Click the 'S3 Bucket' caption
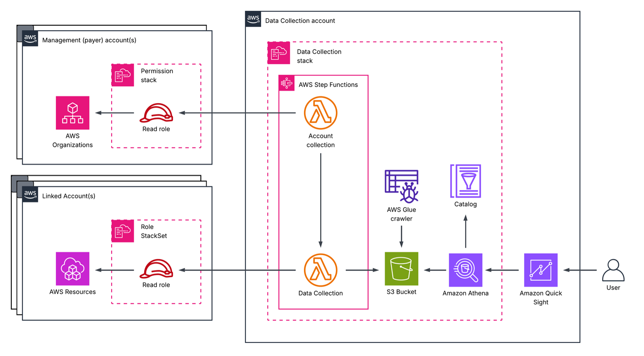644x356 pixels. (402, 292)
